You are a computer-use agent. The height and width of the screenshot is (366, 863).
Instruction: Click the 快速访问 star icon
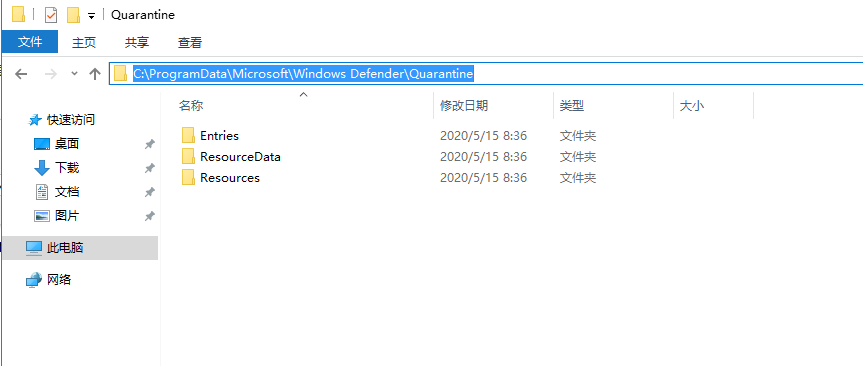(x=35, y=119)
